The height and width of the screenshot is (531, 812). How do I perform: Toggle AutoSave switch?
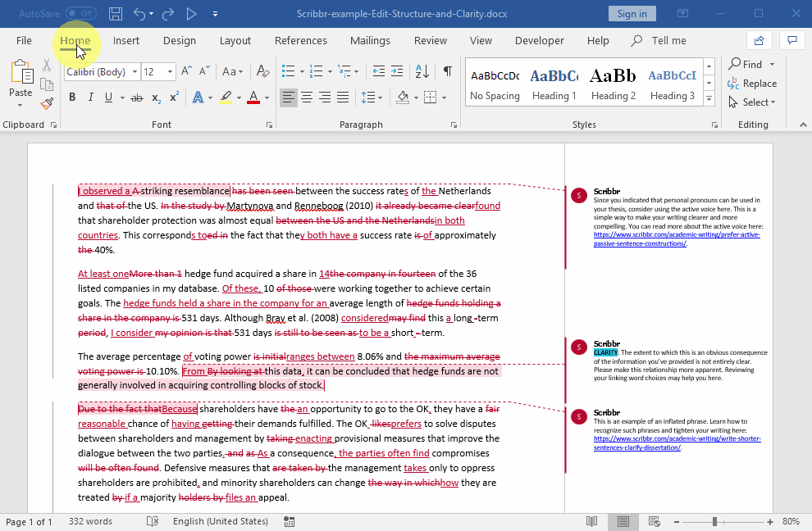(80, 14)
